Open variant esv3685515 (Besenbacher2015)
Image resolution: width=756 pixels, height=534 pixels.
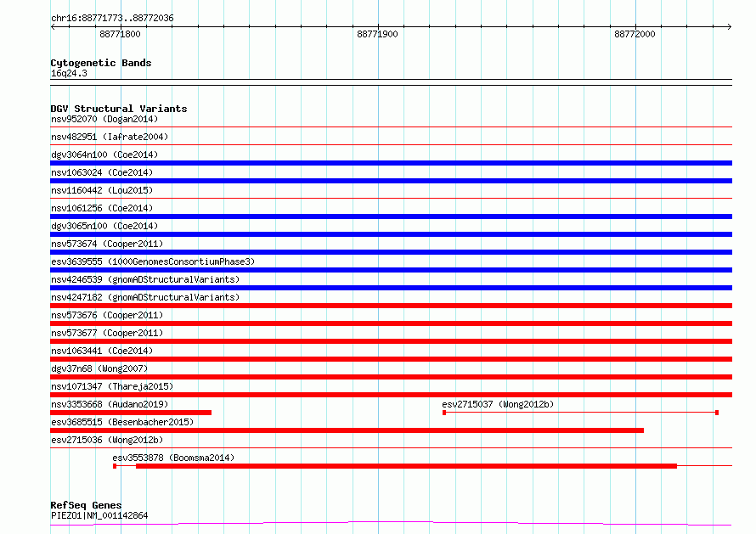[122, 422]
